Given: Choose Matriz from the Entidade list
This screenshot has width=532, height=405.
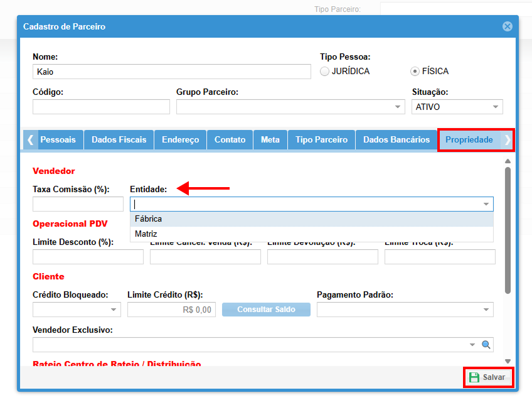Looking at the screenshot, I should point(146,234).
